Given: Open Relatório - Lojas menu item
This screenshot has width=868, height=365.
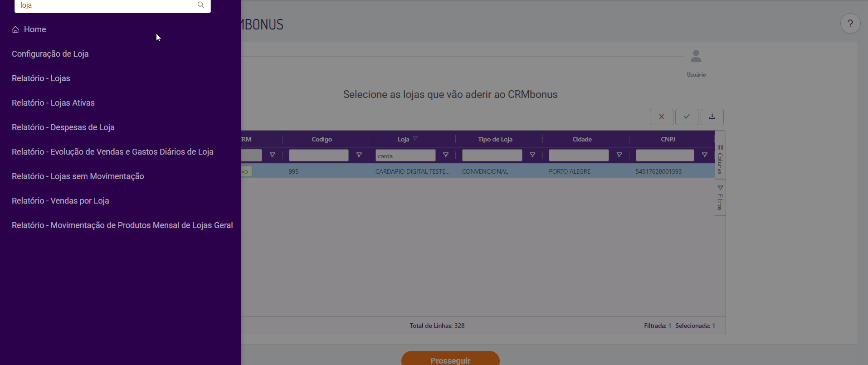Looking at the screenshot, I should pos(41,78).
